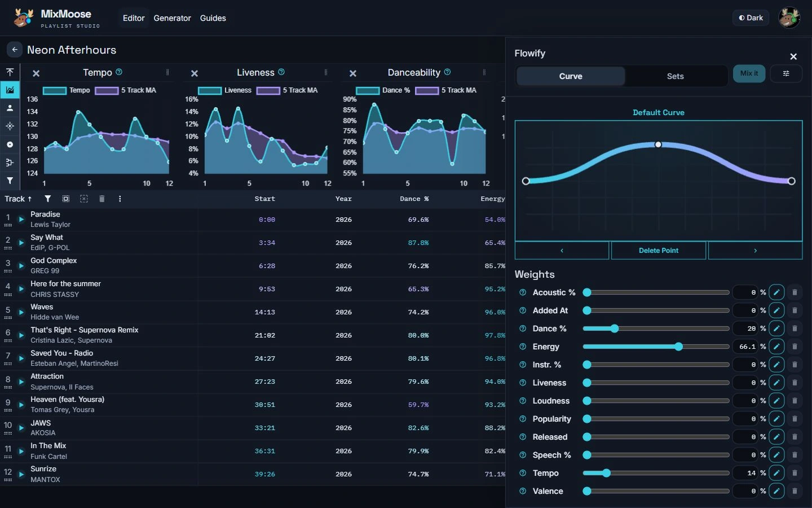This screenshot has width=812, height=508.
Task: Click the Mix it button
Action: click(x=749, y=73)
